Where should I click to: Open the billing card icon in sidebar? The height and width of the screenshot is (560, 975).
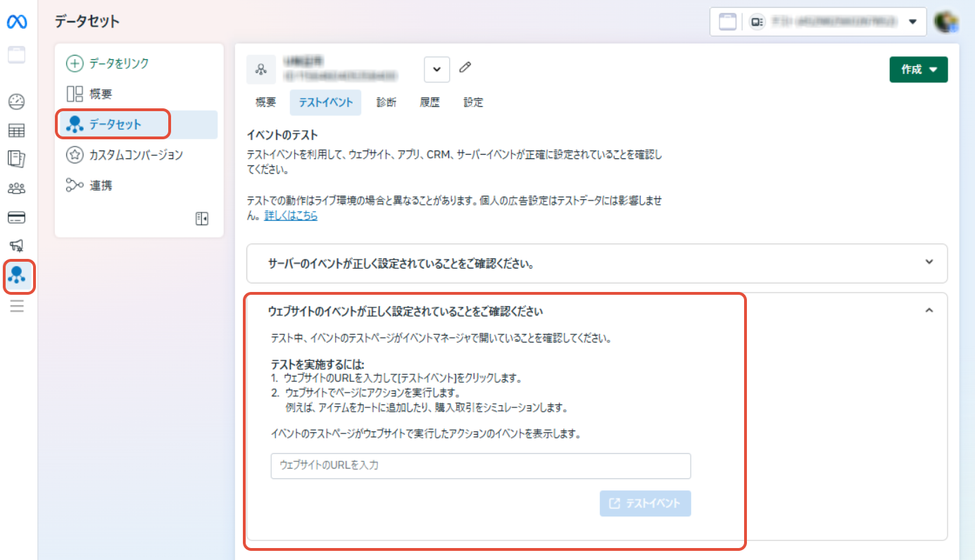tap(17, 217)
